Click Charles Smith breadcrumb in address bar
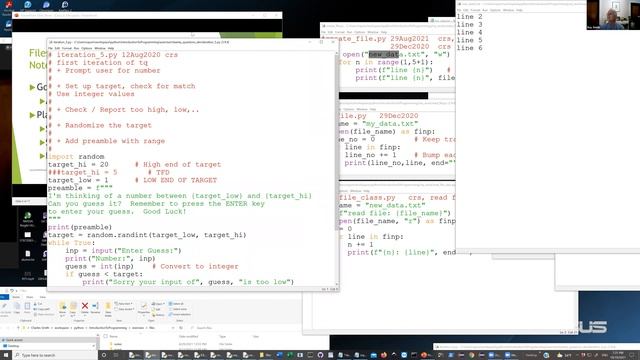This screenshot has height=360, width=640. 40,328
